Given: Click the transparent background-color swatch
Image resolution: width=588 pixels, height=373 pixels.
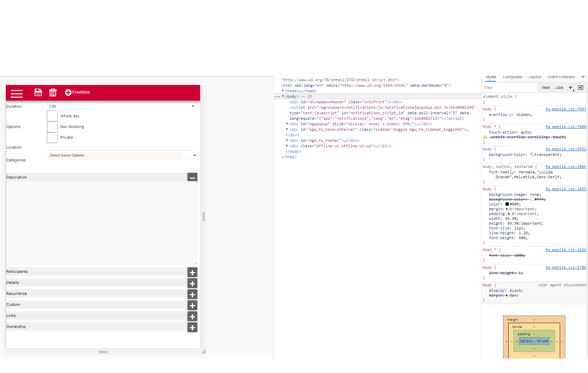Looking at the screenshot, I should (x=532, y=155).
